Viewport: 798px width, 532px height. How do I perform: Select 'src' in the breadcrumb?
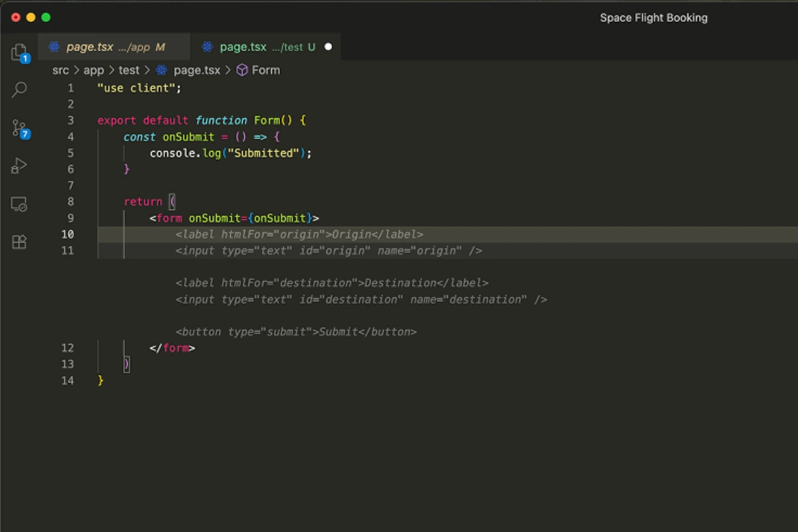click(61, 70)
